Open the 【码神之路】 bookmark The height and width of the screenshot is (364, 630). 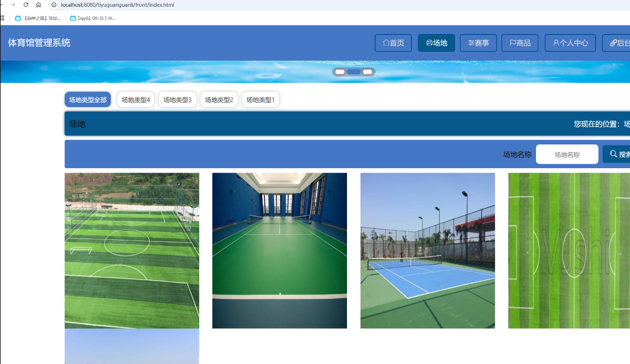[x=38, y=18]
